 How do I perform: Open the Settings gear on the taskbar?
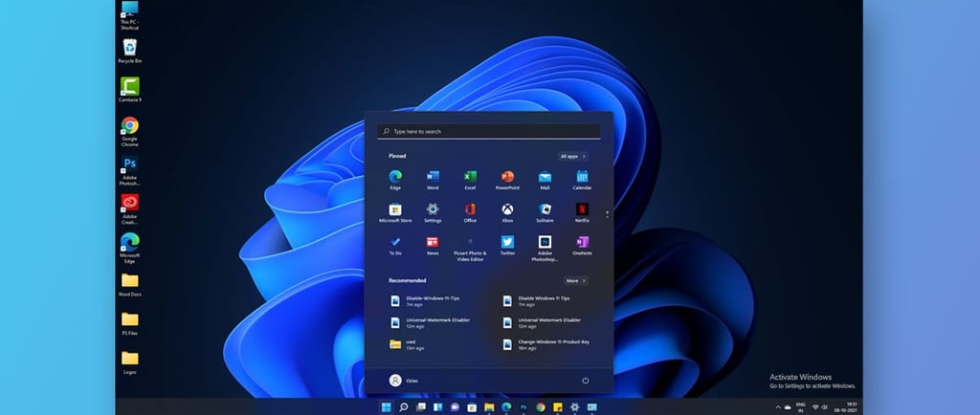point(574,407)
